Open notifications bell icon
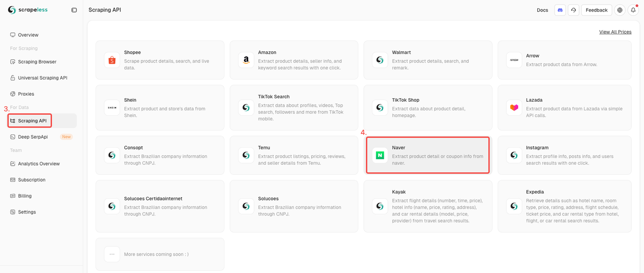 pos(633,10)
